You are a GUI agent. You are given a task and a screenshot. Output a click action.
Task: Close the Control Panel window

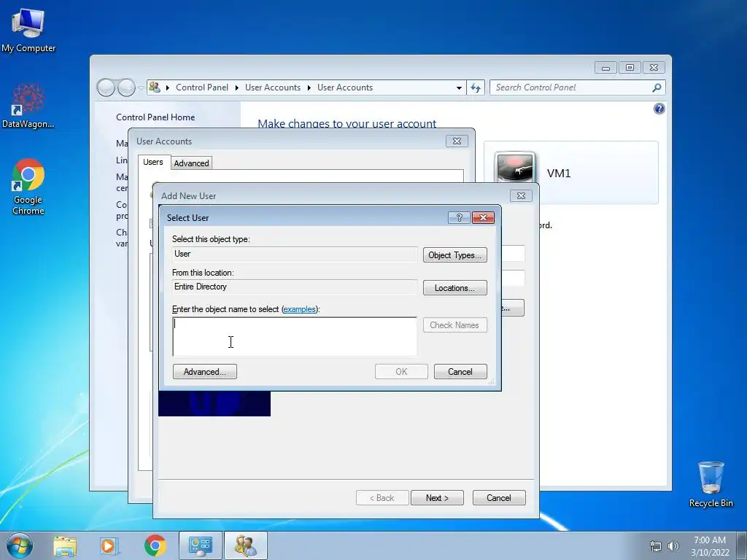click(x=654, y=68)
